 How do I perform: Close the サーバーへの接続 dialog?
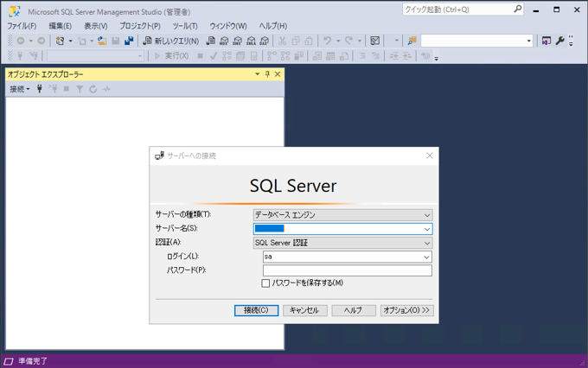430,155
